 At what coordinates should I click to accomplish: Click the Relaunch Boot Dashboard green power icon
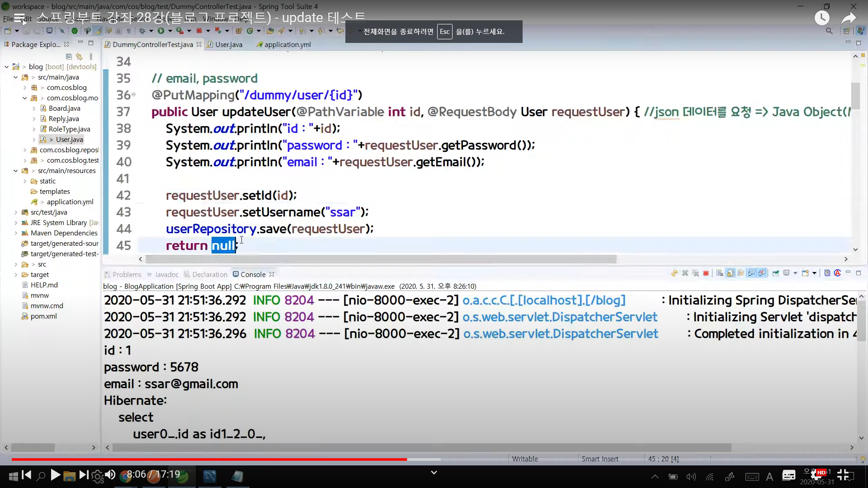75,31
